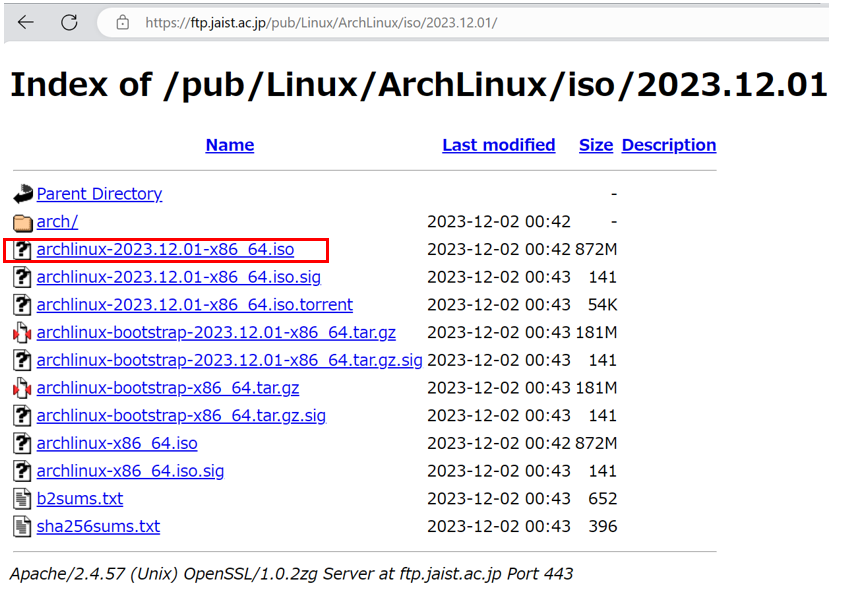Click icon beside archlinux-x86_64.iso
Image resolution: width=847 pixels, height=594 pixels.
click(22, 443)
